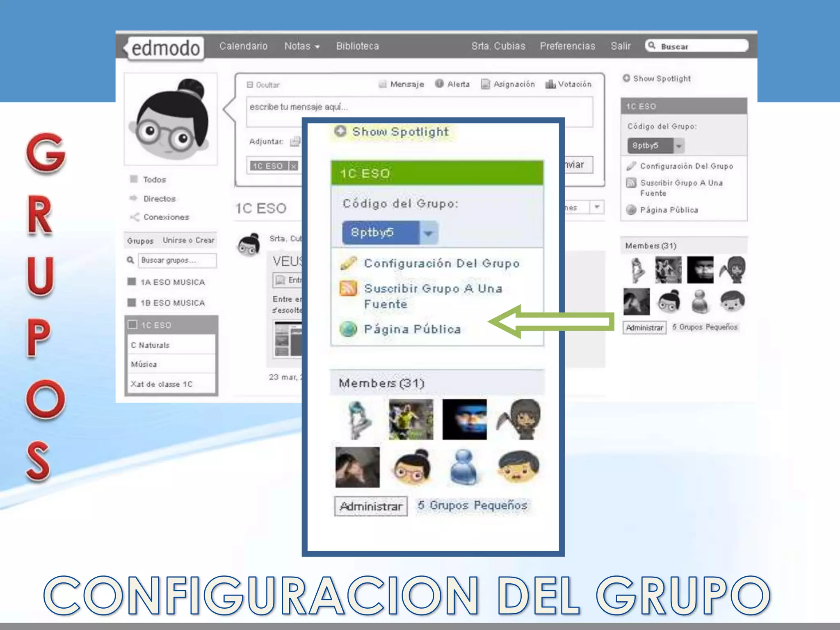Remove the 1C ESO recipient tag
Image resolution: width=840 pixels, height=630 pixels.
click(293, 166)
